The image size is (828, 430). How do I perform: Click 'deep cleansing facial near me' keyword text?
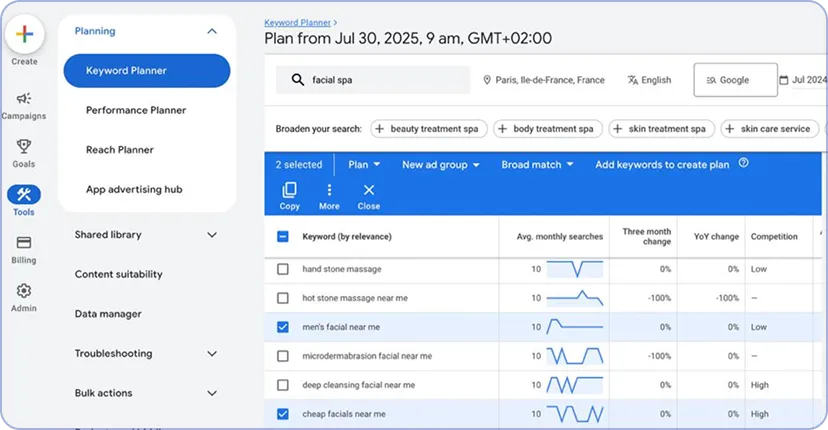point(359,385)
